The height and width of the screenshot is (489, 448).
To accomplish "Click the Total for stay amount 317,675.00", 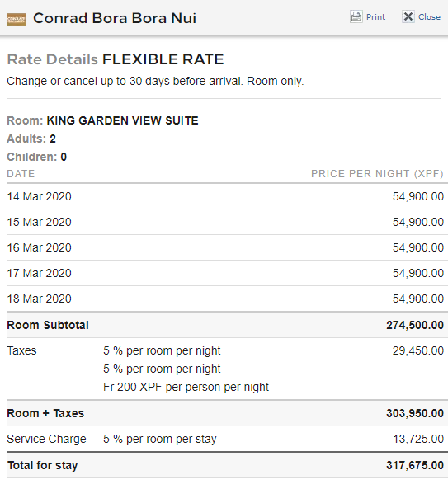I will click(415, 465).
